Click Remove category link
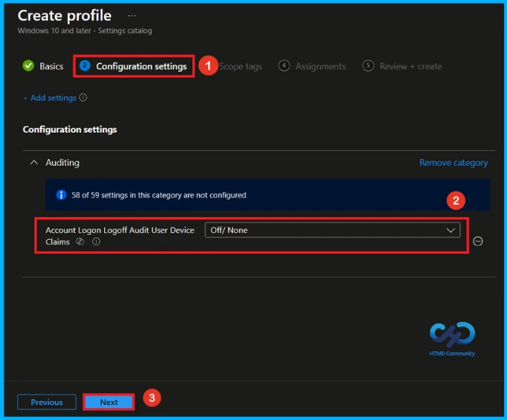The width and height of the screenshot is (507, 420). (x=453, y=163)
